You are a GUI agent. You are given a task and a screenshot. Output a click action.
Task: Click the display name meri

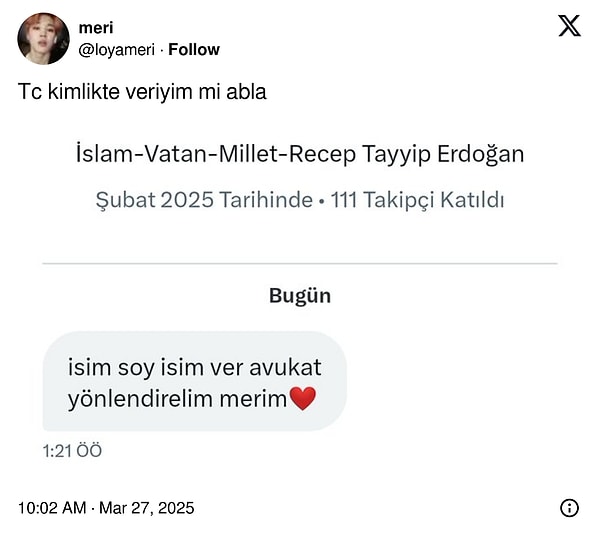(x=96, y=28)
